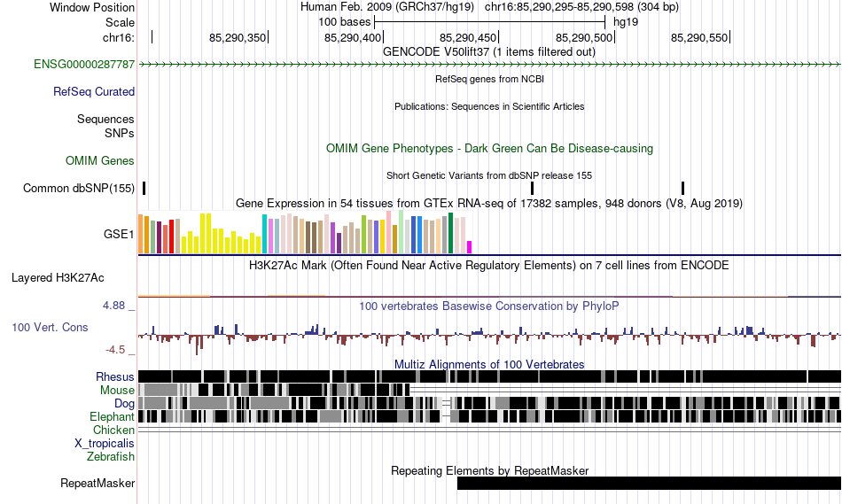The width and height of the screenshot is (842, 504).
Task: Click the Rhesus alignment label
Action: click(x=115, y=376)
